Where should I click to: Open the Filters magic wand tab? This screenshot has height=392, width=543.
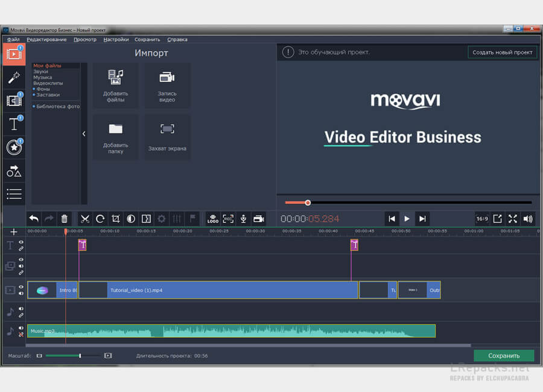coord(14,77)
